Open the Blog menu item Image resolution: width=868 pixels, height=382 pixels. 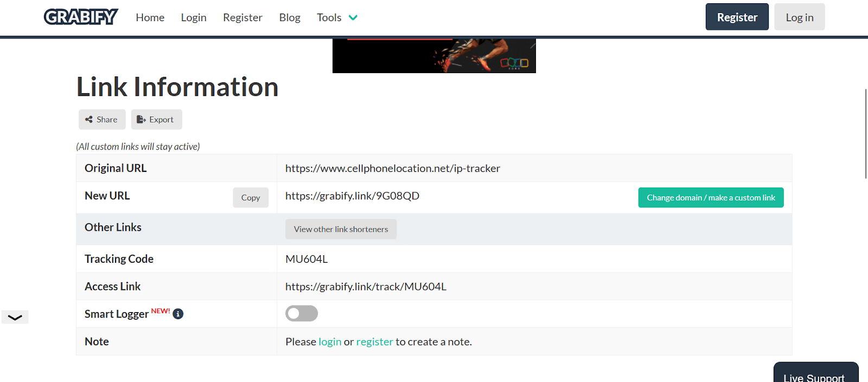289,18
